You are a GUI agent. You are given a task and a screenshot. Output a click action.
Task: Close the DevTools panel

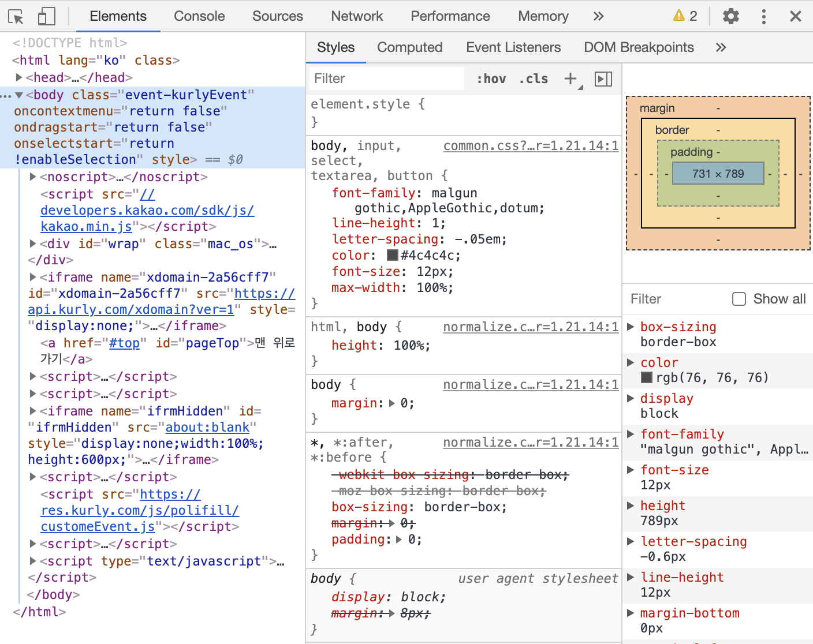[796, 16]
